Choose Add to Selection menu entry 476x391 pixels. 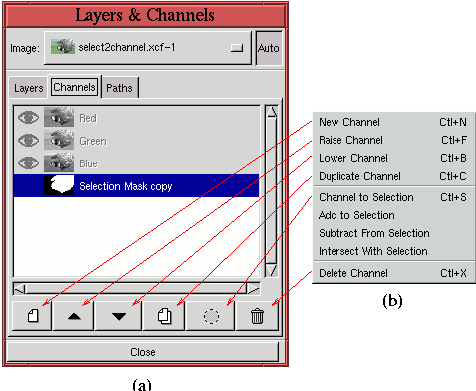click(x=393, y=215)
